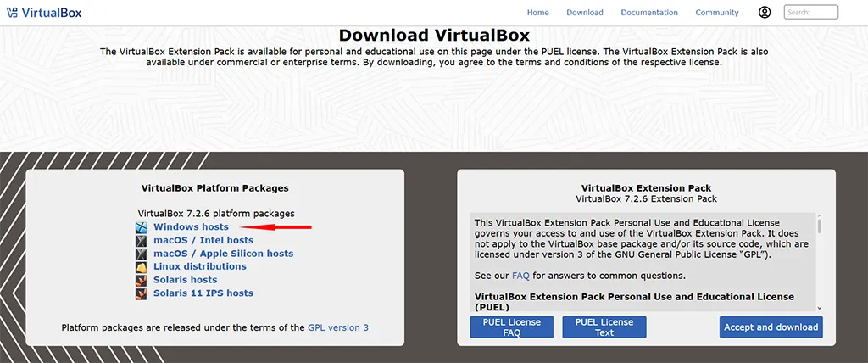Image resolution: width=868 pixels, height=363 pixels.
Task: Open the GPL version 3 link
Action: [337, 327]
